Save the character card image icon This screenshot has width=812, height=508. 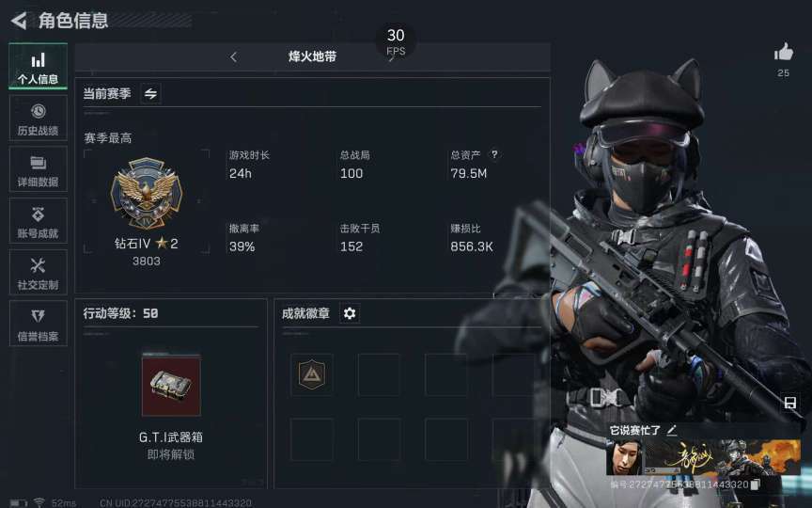point(790,403)
